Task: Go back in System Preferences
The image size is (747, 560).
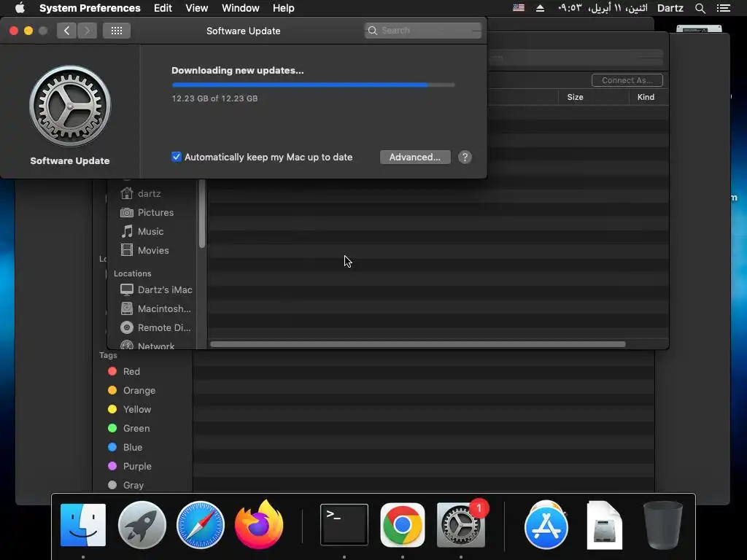Action: (x=66, y=31)
